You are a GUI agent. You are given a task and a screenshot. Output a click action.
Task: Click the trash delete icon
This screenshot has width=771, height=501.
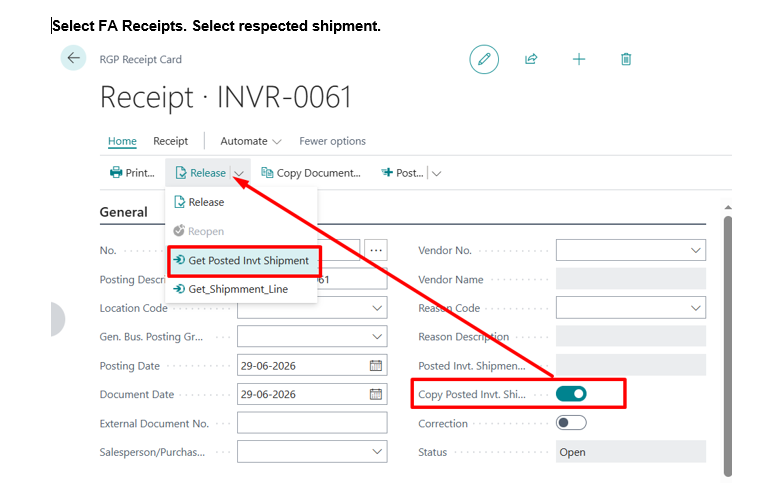[x=626, y=59]
